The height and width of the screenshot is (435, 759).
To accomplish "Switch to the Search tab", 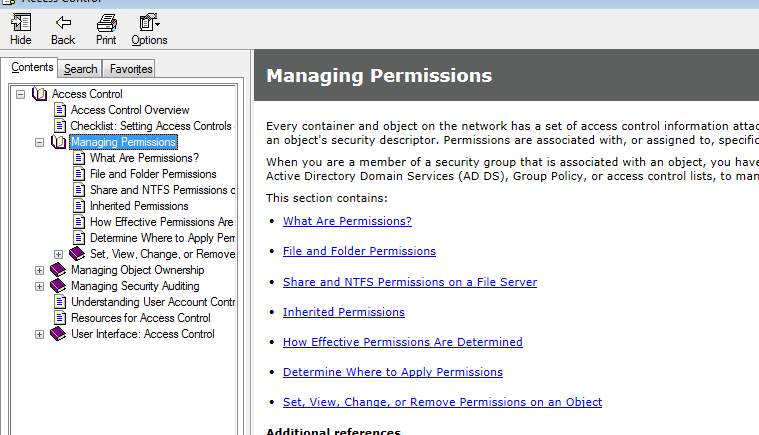I will [80, 69].
